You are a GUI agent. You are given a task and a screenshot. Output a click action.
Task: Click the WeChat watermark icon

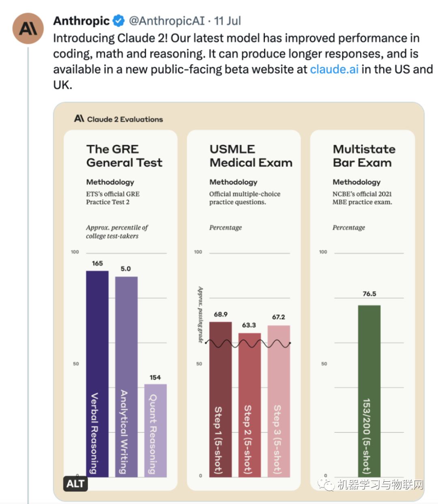326,484
